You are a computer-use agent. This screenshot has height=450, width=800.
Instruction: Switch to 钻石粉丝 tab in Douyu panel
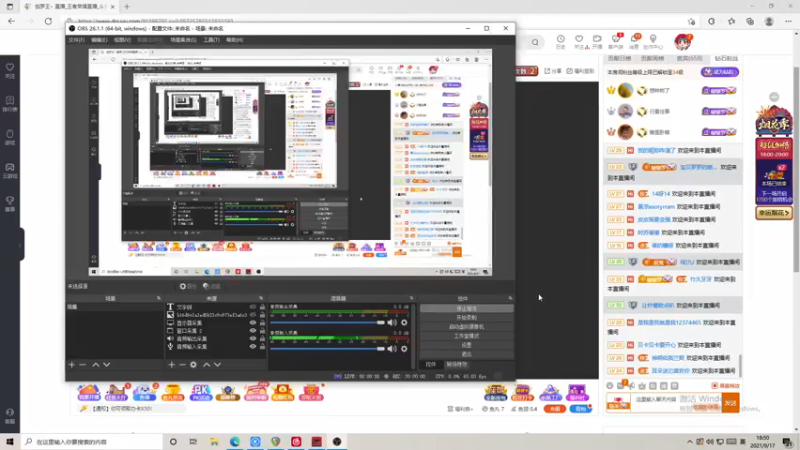pos(726,59)
